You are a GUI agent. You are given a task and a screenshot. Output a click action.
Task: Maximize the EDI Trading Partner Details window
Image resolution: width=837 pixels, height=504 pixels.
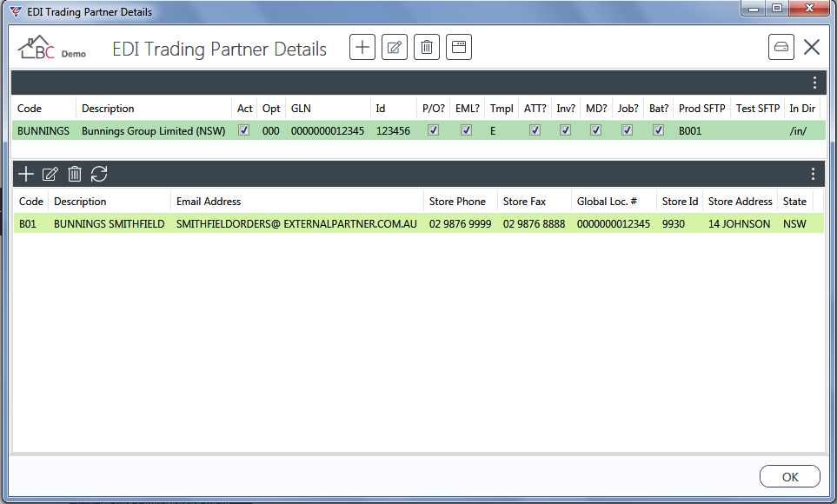point(777,8)
